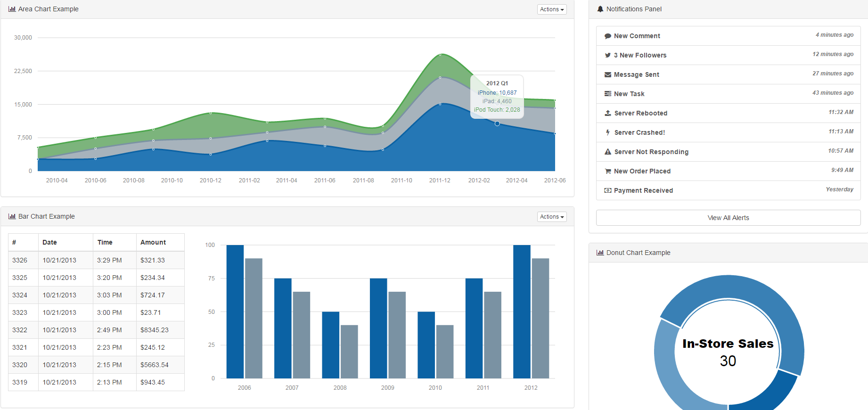Click the 2009 x-axis label on bar chart

(388, 388)
